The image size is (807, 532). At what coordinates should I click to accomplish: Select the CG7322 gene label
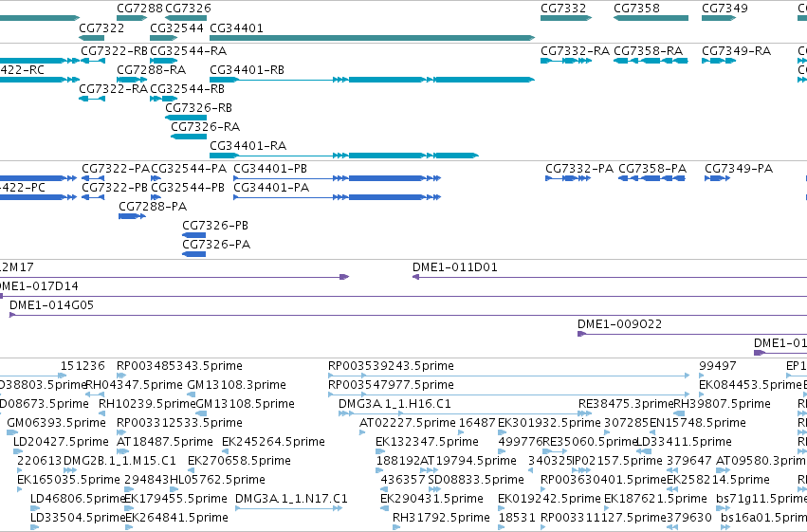point(101,28)
